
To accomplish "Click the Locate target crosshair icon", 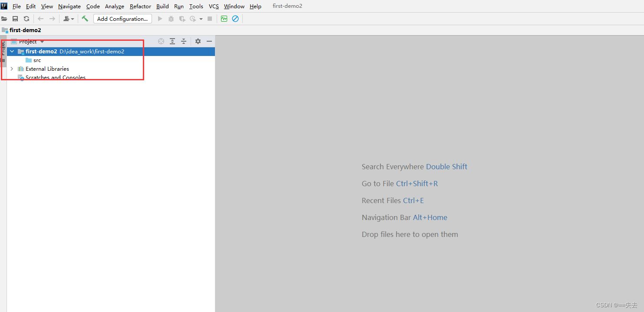I will pos(161,41).
